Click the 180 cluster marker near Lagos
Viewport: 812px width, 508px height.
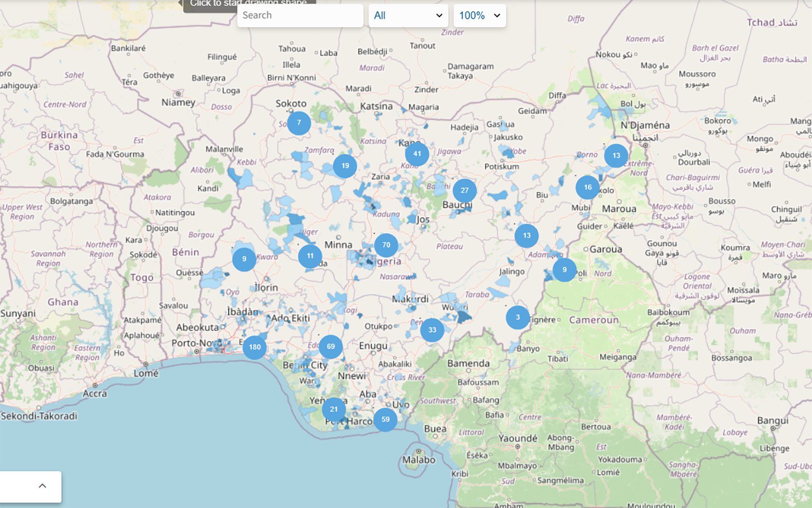[254, 347]
